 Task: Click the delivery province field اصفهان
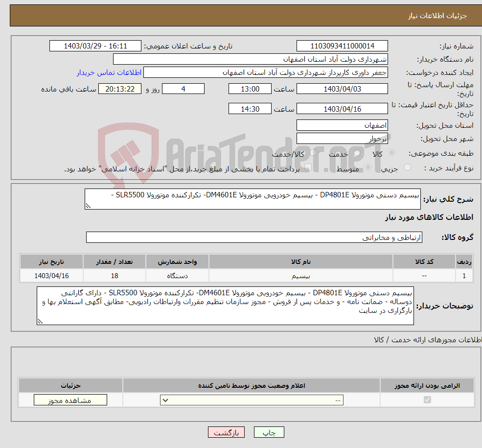(342, 125)
